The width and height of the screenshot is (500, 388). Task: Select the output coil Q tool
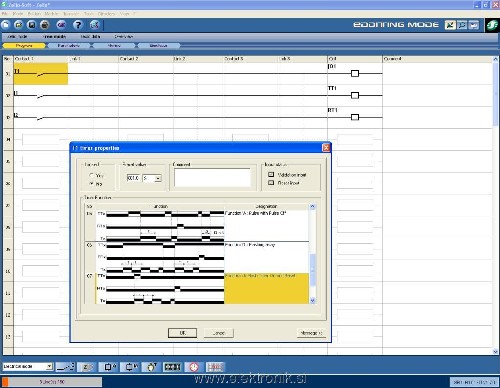tap(109, 367)
